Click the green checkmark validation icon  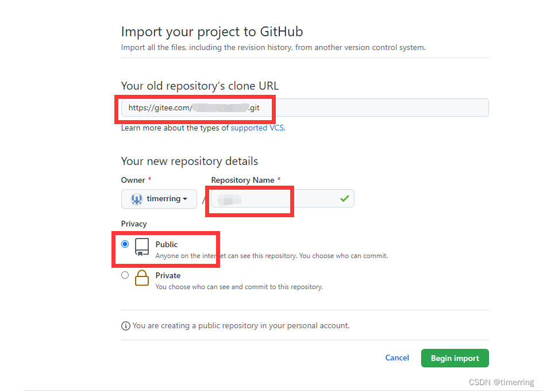[344, 198]
